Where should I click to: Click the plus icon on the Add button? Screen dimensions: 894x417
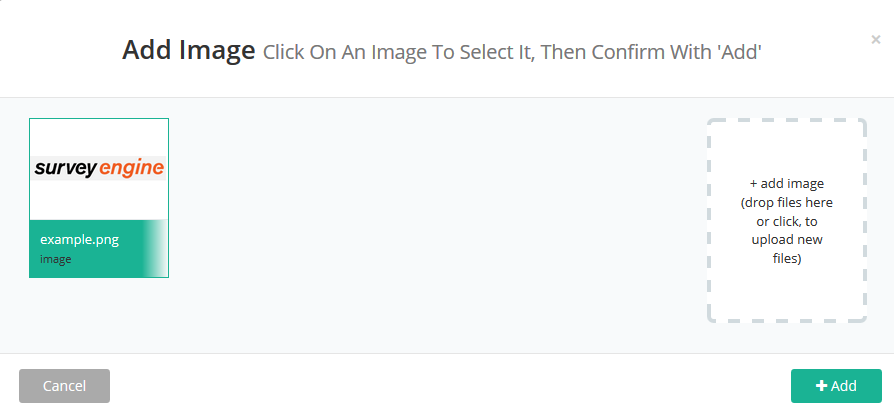pyautogui.click(x=821, y=386)
